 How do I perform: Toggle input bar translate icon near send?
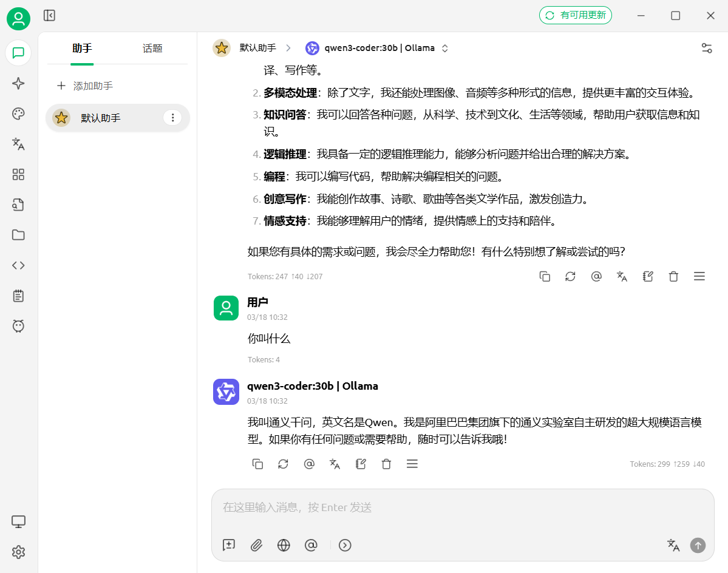(673, 545)
